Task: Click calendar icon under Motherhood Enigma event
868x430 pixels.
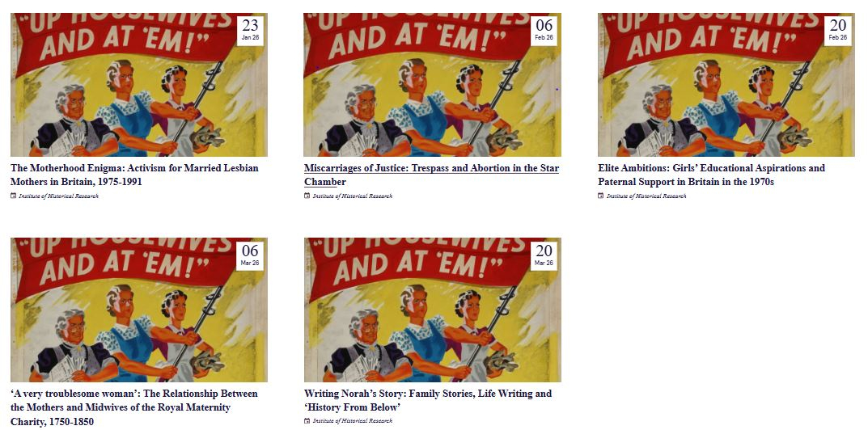Action: coord(13,196)
